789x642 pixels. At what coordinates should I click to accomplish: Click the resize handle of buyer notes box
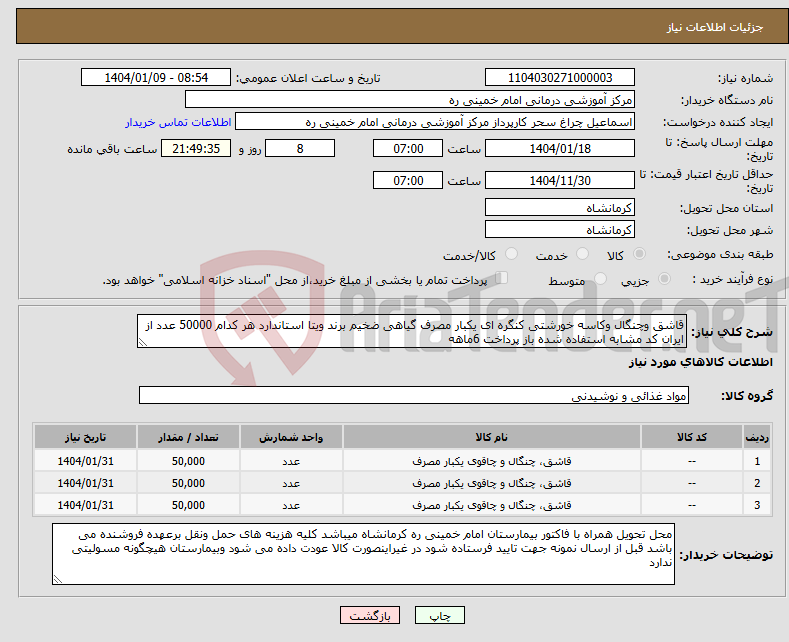[x=57, y=580]
